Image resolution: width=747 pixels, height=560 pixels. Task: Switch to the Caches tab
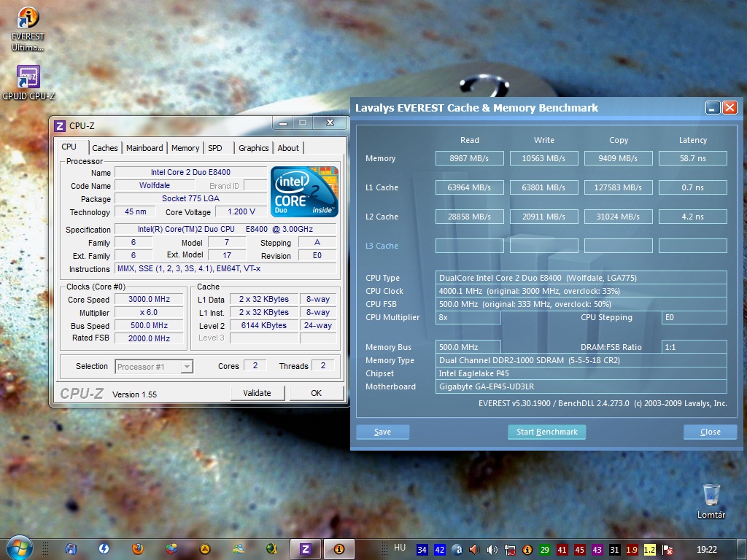click(x=105, y=148)
